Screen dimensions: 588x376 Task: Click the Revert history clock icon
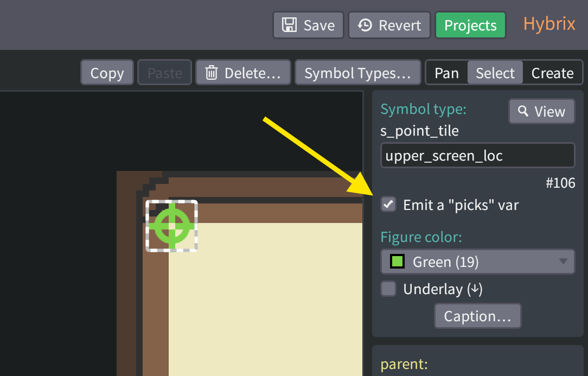[x=365, y=26]
